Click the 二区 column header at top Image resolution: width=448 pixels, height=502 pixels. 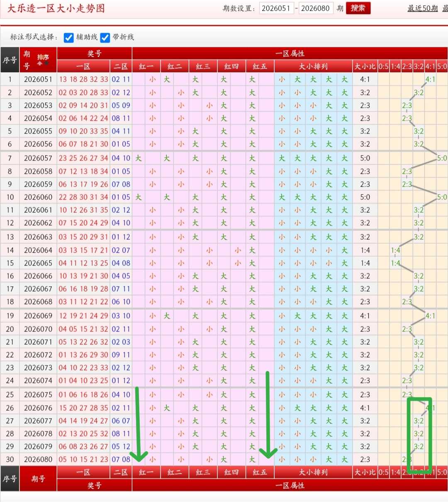121,66
